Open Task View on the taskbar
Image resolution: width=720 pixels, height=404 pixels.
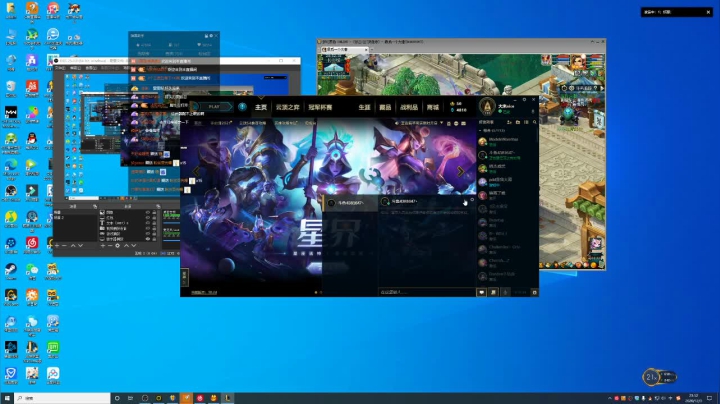click(x=130, y=398)
